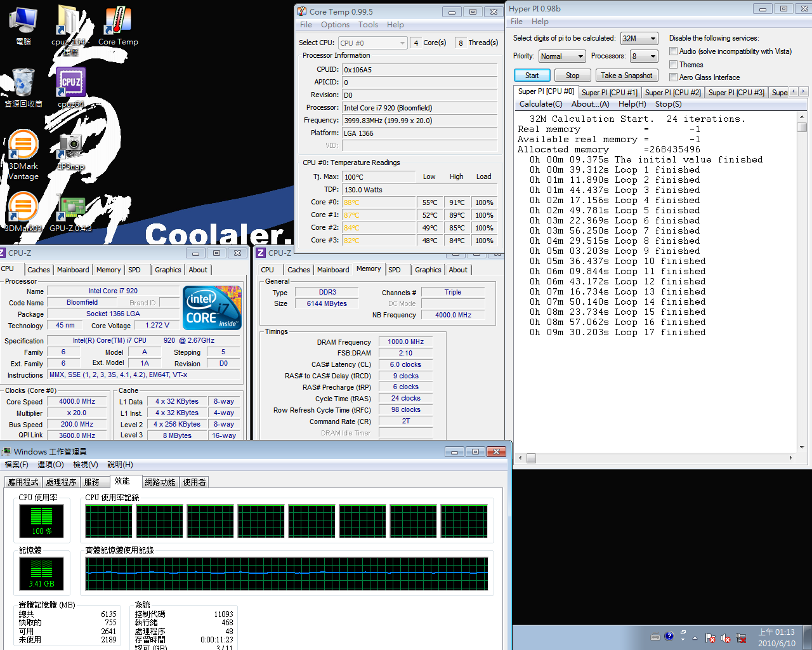The height and width of the screenshot is (650, 812).
Task: Open the Select CPU dropdown in Core Temp
Action: click(x=372, y=43)
